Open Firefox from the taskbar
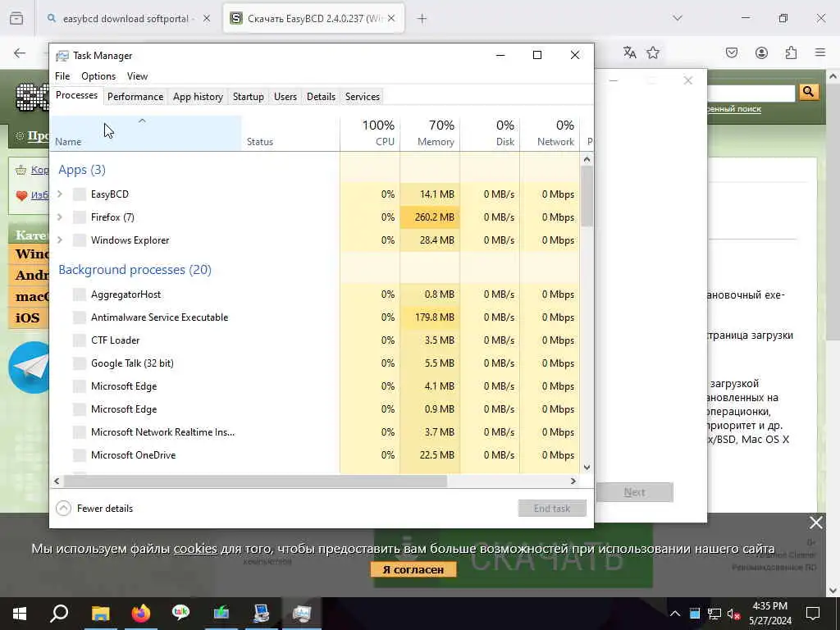 (140, 614)
